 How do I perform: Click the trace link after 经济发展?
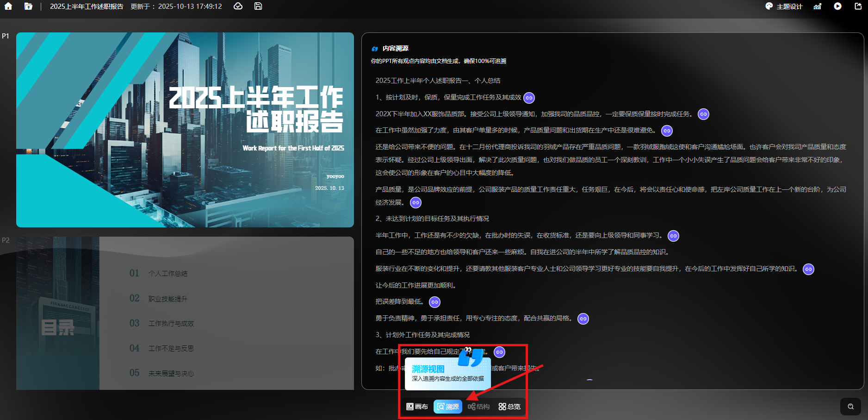(415, 203)
